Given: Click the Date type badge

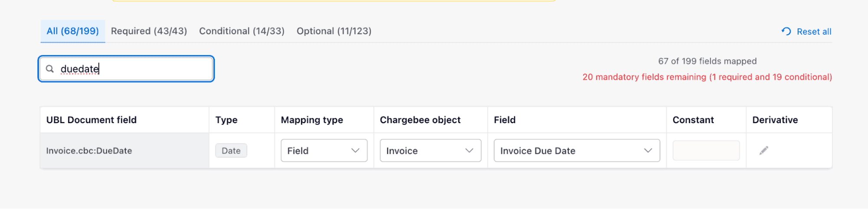Looking at the screenshot, I should pyautogui.click(x=231, y=150).
